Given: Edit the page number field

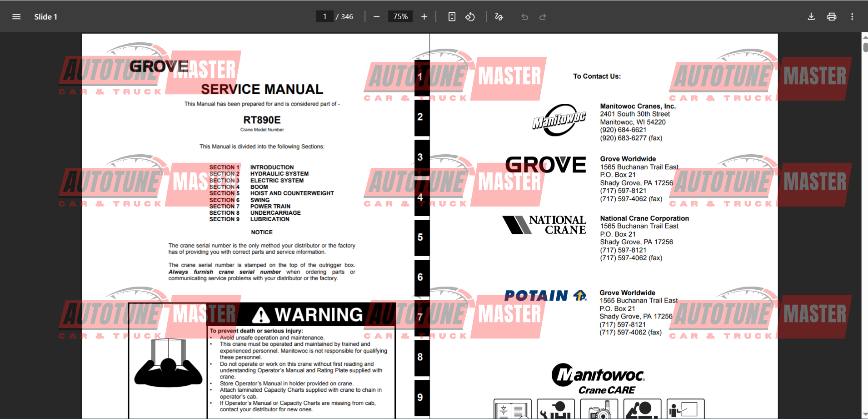Looking at the screenshot, I should pyautogui.click(x=324, y=17).
